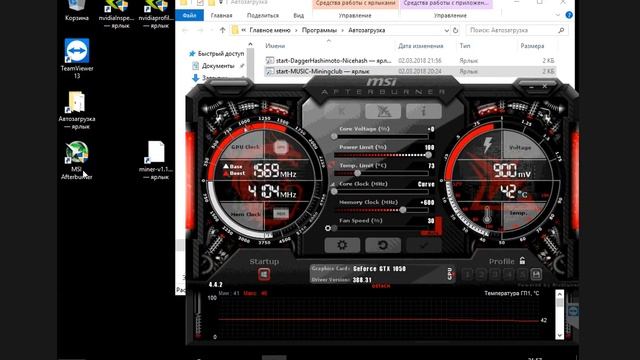Click the graph scrollbar down arrow in Afterburner
The image size is (640, 360).
(560, 335)
